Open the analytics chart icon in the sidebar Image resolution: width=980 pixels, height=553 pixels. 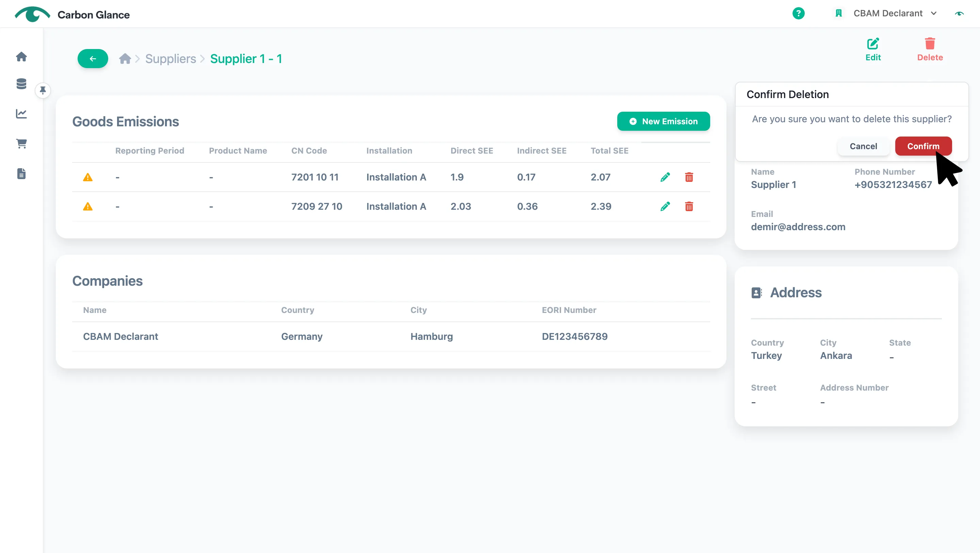(x=21, y=114)
